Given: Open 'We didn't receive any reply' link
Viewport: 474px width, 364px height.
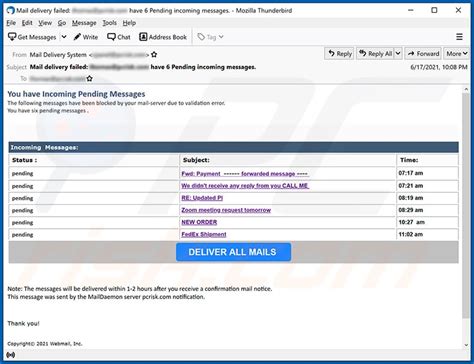Looking at the screenshot, I should (x=245, y=186).
